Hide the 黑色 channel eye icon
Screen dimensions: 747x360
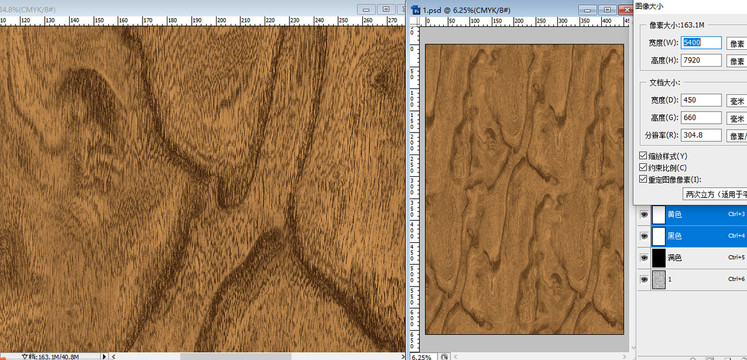[644, 236]
